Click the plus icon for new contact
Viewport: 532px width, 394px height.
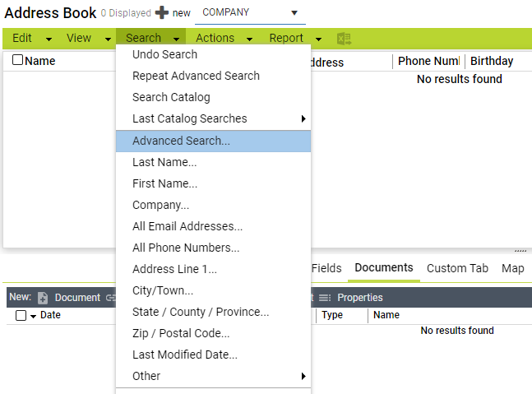[x=161, y=13]
